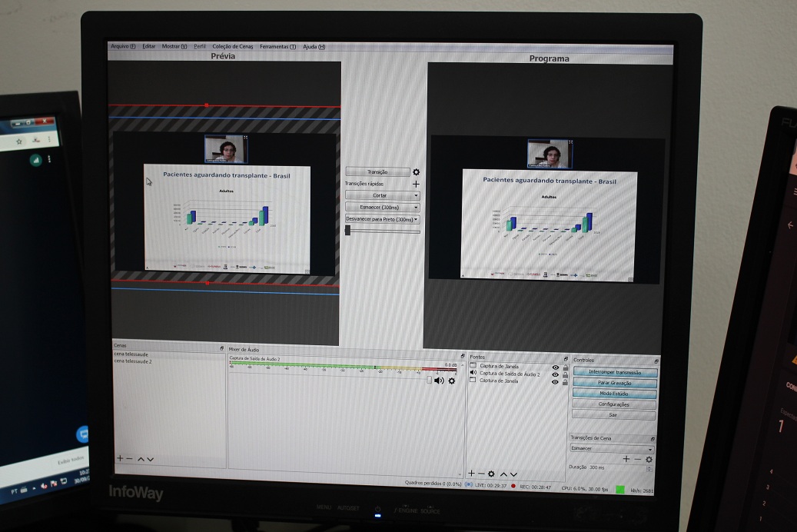Open transition settings gear beside Transição button

tap(417, 172)
